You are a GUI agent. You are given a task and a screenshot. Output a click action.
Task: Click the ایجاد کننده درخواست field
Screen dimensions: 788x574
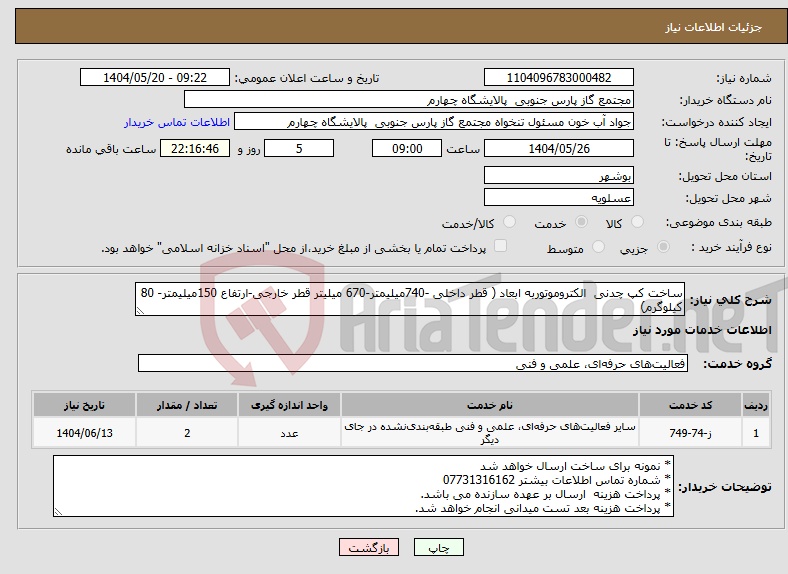click(x=434, y=122)
